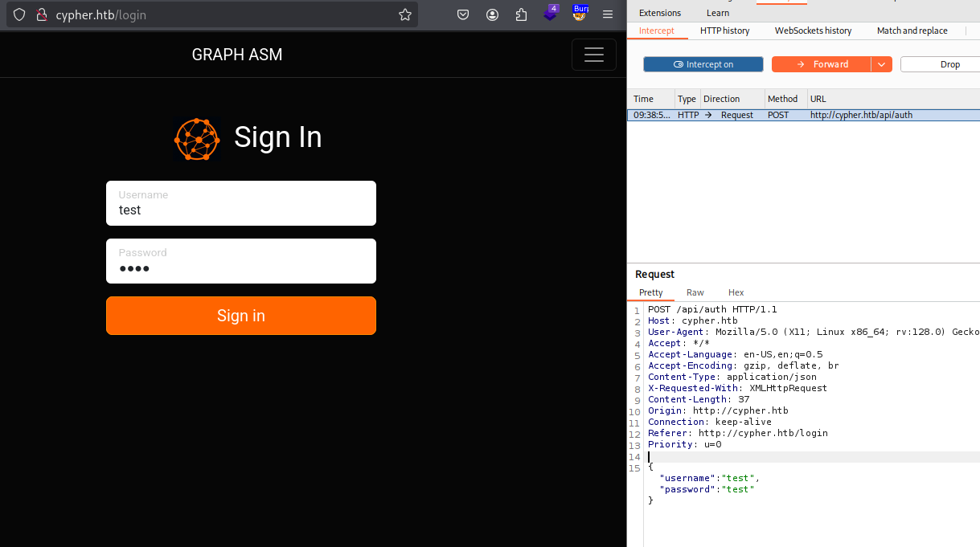
Task: Open the Hex request view tab
Action: 736,292
